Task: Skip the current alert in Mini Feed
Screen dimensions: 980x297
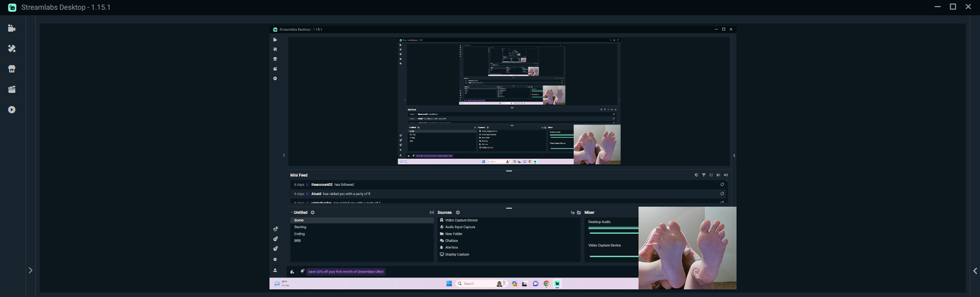Action: pyautogui.click(x=718, y=175)
